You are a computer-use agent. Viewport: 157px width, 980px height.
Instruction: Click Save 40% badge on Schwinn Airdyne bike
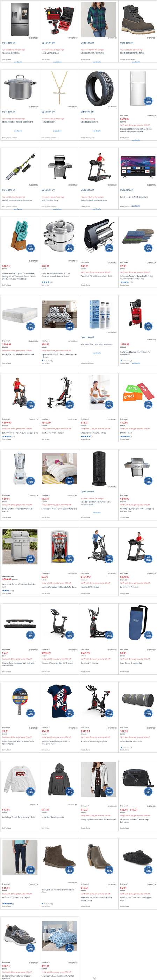pos(30,405)
